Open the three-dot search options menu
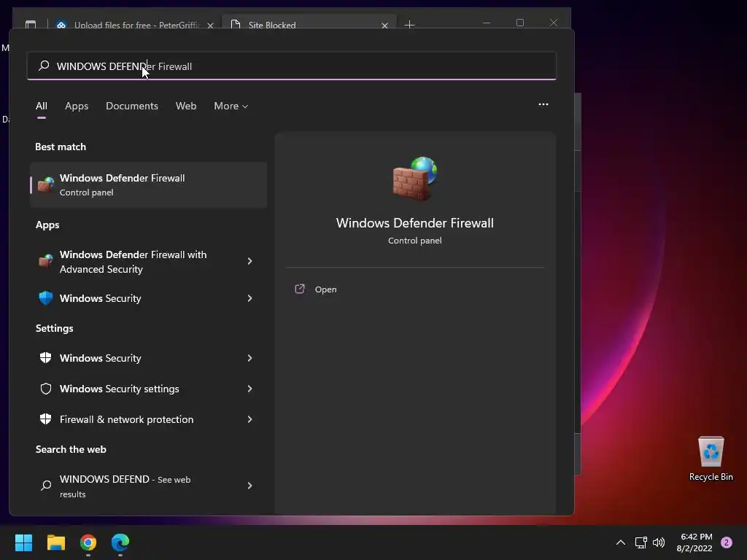The width and height of the screenshot is (747, 560). click(543, 104)
